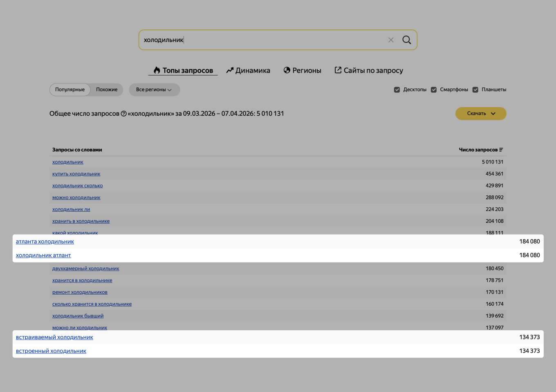Screen dimensions: 556x392
Task: Click the magnifying glass search icon
Action: click(406, 40)
